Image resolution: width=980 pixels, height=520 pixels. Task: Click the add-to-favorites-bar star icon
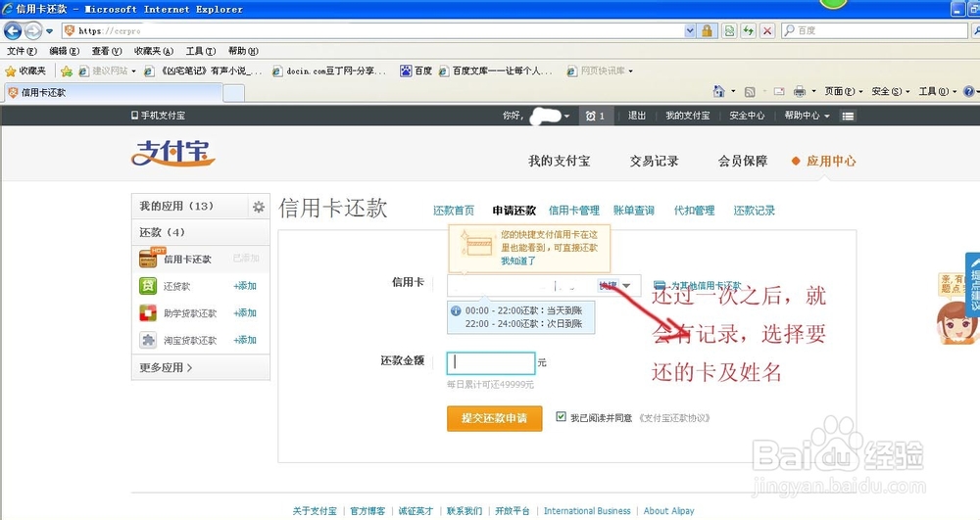point(67,71)
